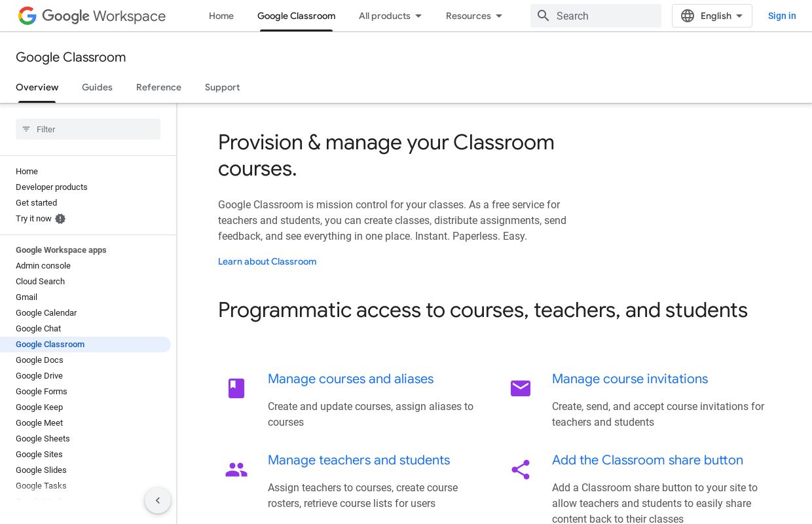Viewport: 812px width, 524px height.
Task: Open the English language selector
Action: pos(712,16)
